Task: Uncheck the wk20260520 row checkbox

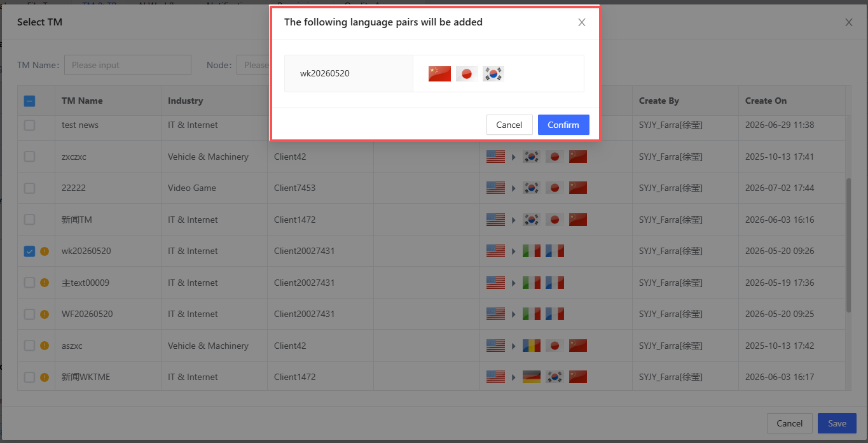Action: pos(29,251)
